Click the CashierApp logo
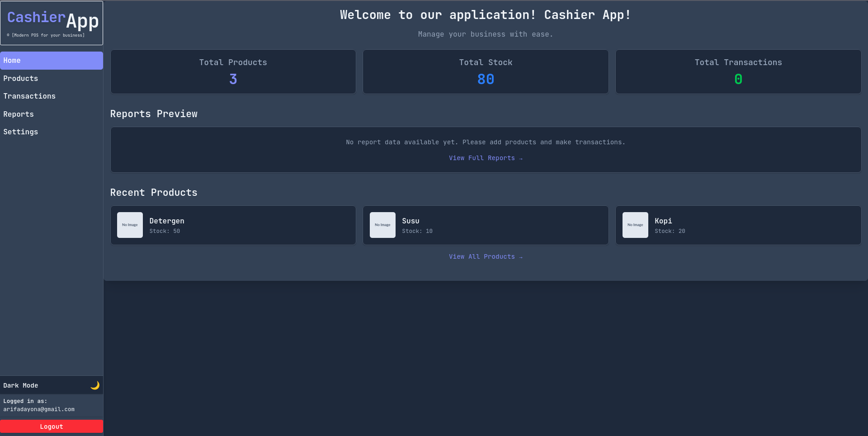Viewport: 868px width, 436px height. 52,23
